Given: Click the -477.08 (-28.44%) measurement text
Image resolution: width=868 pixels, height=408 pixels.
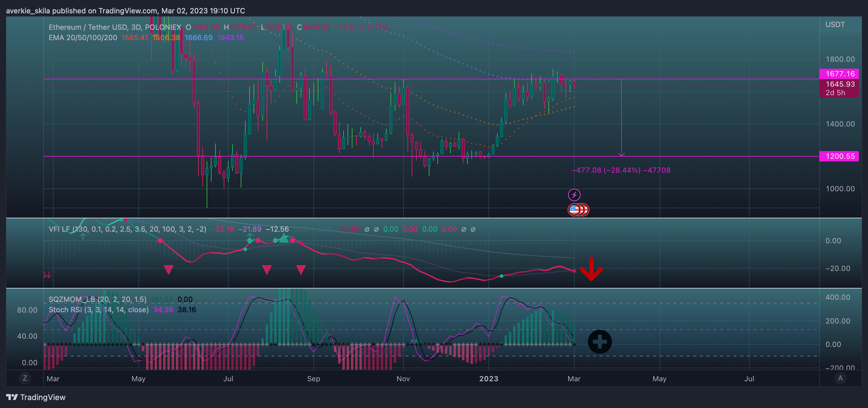Looking at the screenshot, I should [621, 170].
